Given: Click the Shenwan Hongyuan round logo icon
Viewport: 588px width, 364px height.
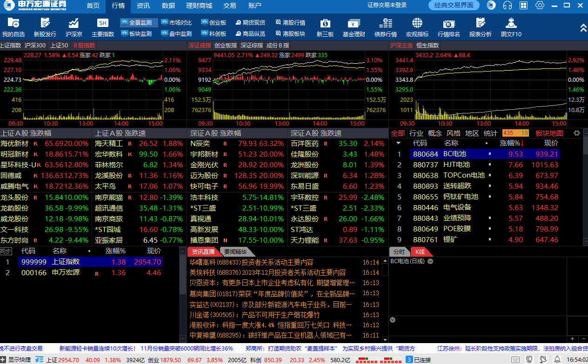Looking at the screenshot, I should point(491,5).
